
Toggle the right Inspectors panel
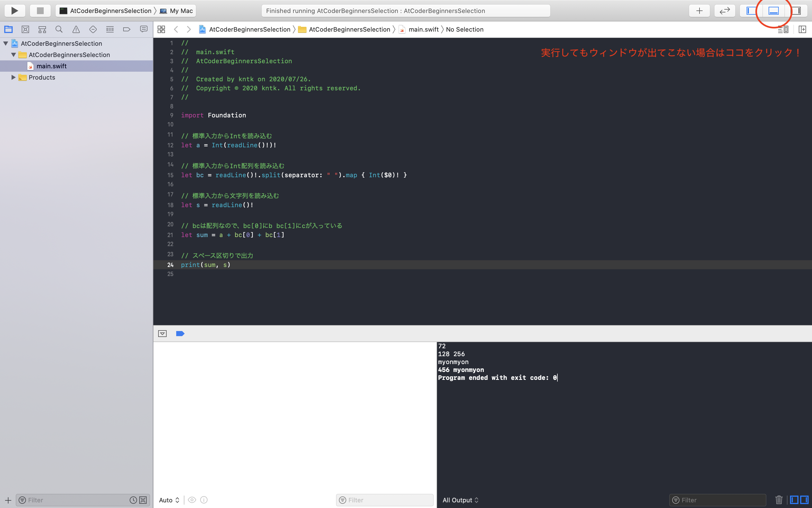tap(796, 11)
